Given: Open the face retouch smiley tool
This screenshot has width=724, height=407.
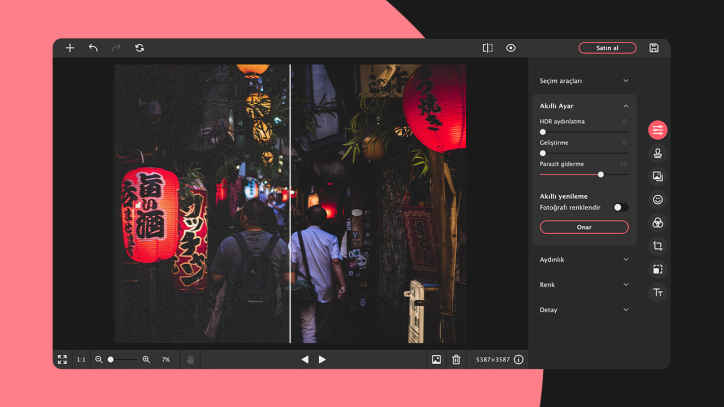Looking at the screenshot, I should point(658,199).
